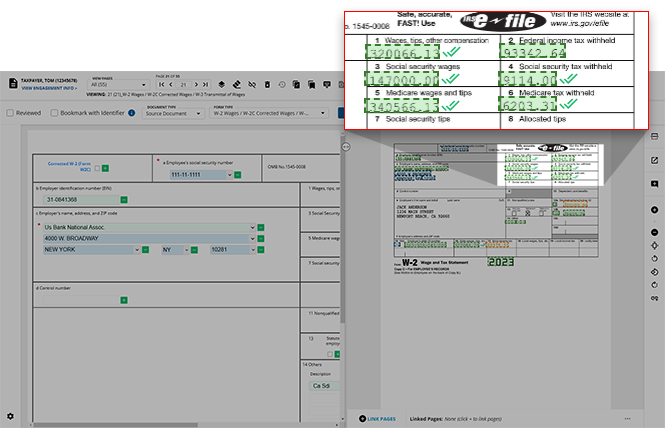Viewport: 665px width, 428px height.
Task: Tick the Corrected W-2 (Form W2C) checkbox
Action: [x=97, y=166]
